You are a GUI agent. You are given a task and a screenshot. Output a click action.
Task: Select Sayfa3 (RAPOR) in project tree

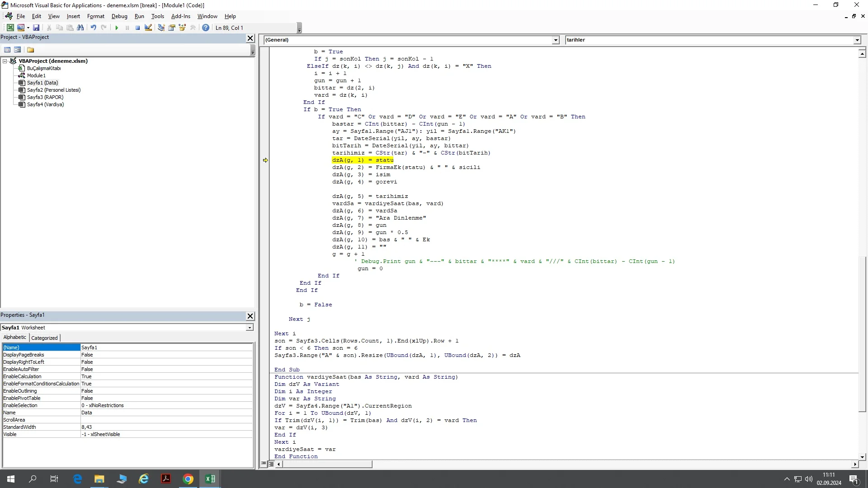pos(45,97)
